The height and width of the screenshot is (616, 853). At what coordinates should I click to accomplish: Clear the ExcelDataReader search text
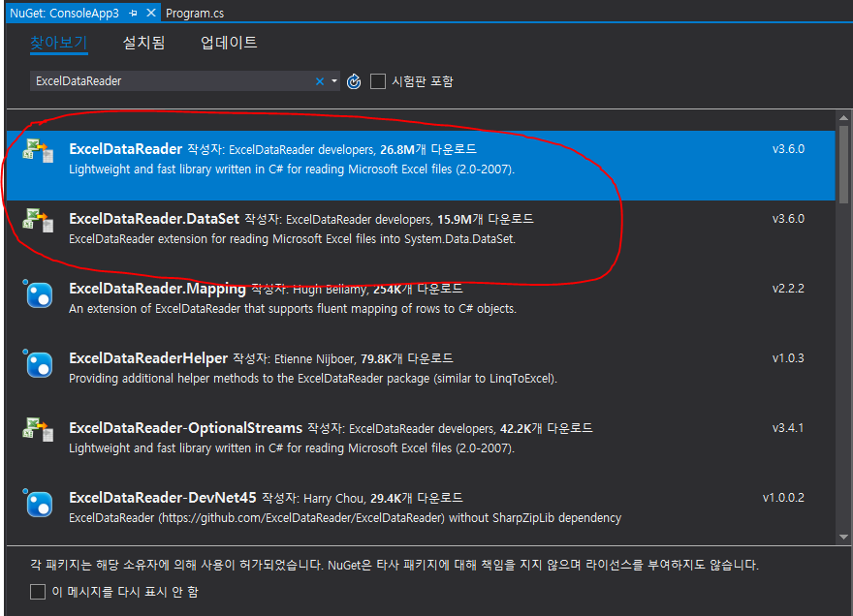click(320, 81)
